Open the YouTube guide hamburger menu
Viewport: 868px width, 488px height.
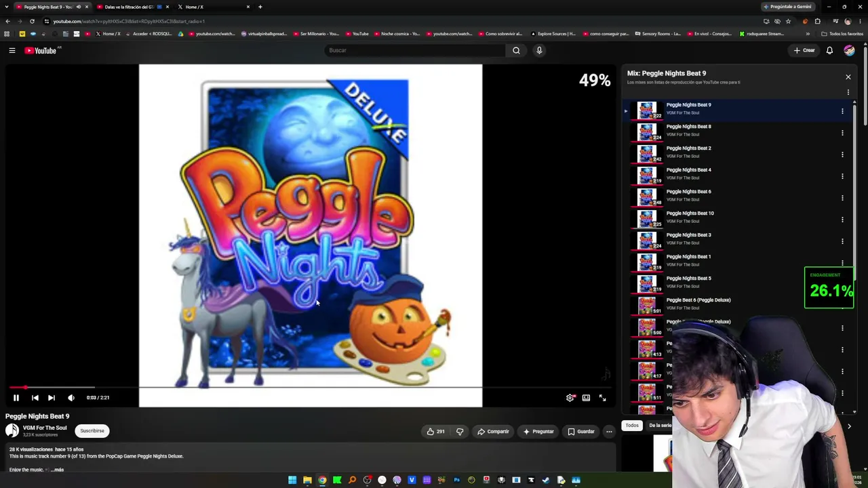point(12,50)
